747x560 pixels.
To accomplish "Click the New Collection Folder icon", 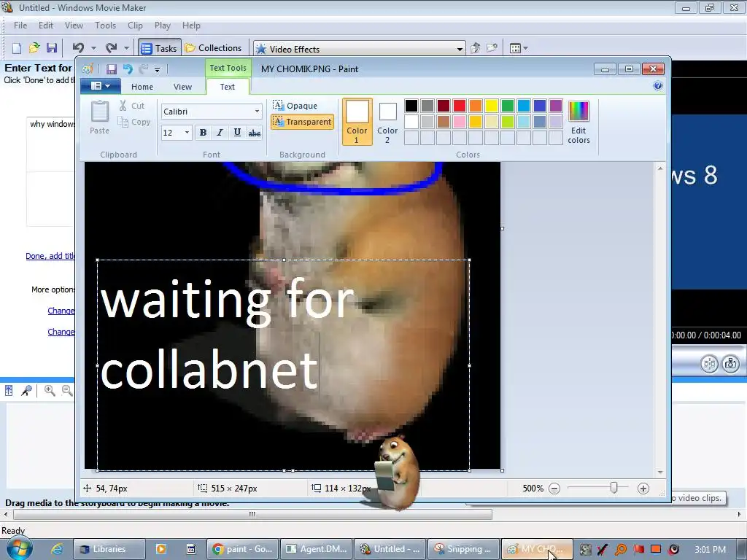I will click(492, 48).
